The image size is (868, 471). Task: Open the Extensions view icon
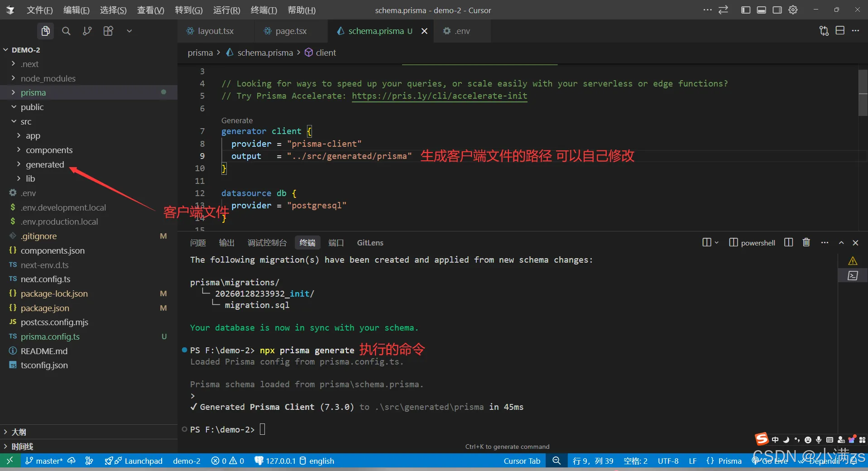click(x=108, y=31)
